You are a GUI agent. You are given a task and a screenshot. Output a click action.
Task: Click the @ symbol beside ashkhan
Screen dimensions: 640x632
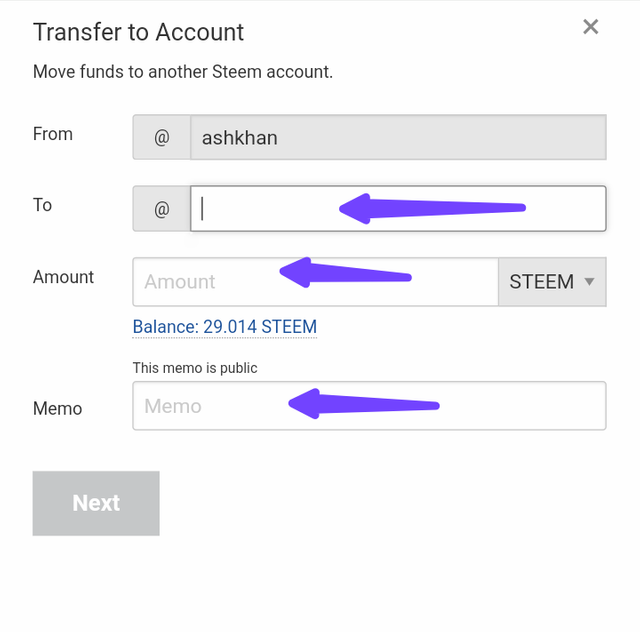tap(162, 138)
